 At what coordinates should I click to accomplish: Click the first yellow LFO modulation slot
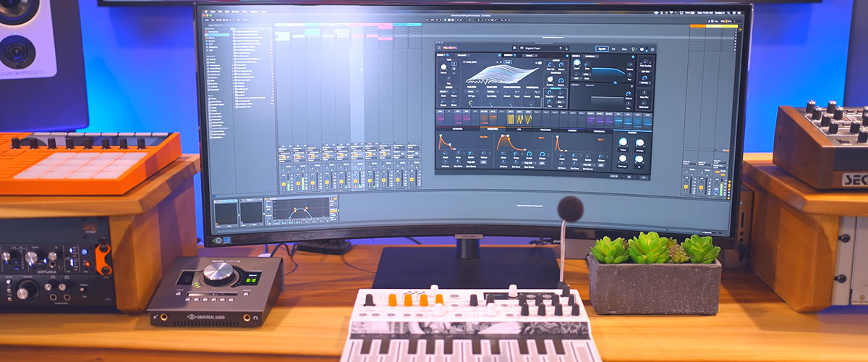coord(511,119)
